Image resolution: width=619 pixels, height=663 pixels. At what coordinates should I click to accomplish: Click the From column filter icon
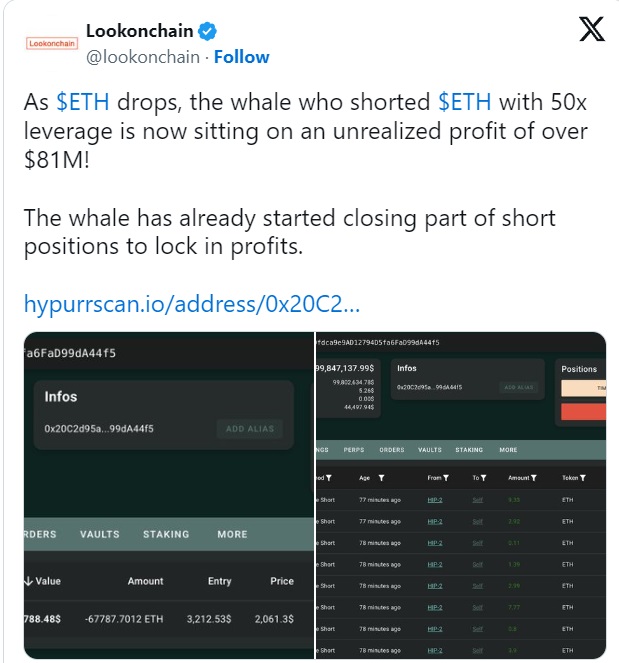[446, 478]
